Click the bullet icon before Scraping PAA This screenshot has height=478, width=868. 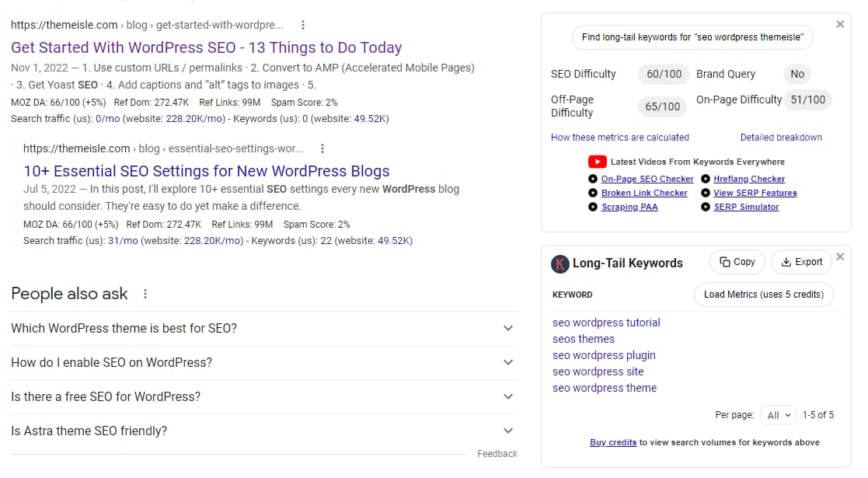coord(592,207)
